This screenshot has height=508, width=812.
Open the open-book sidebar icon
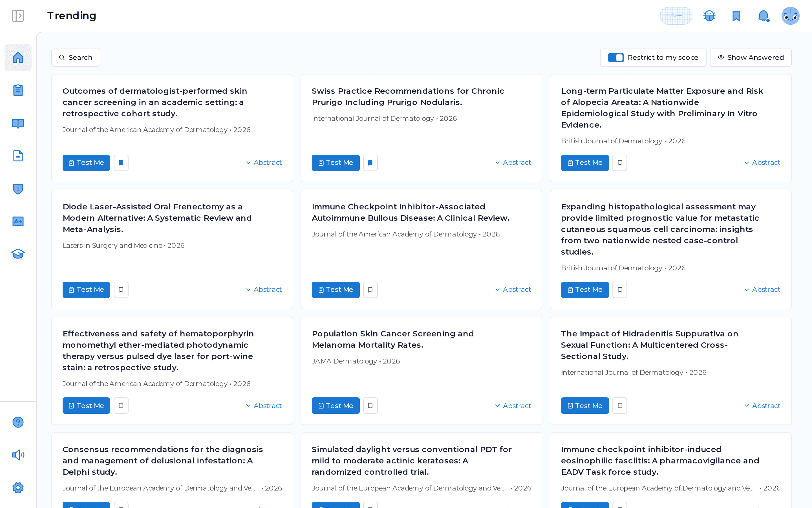18,123
